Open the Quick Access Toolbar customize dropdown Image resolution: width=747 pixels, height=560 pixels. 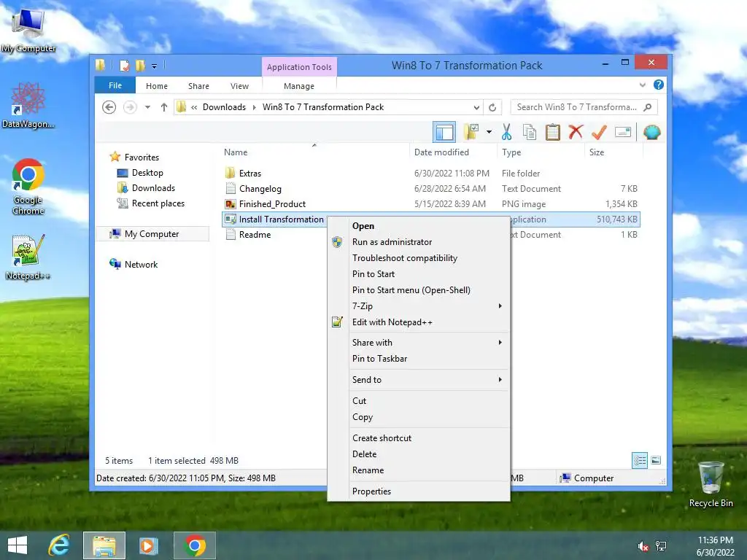click(x=155, y=66)
